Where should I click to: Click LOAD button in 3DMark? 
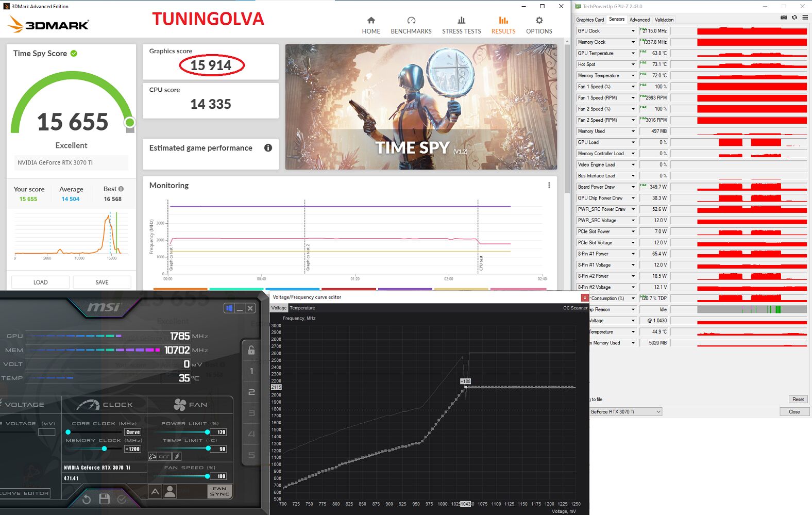click(x=41, y=283)
